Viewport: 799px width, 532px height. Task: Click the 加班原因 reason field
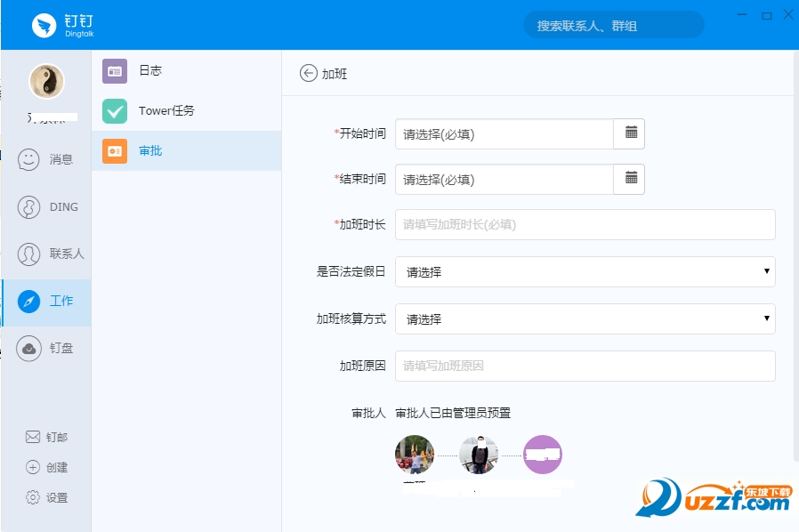click(x=585, y=366)
